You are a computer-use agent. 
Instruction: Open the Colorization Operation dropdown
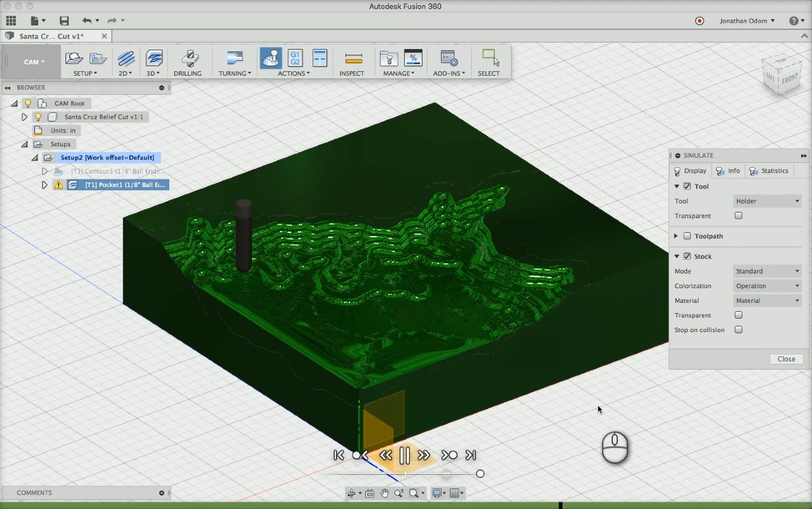click(767, 286)
